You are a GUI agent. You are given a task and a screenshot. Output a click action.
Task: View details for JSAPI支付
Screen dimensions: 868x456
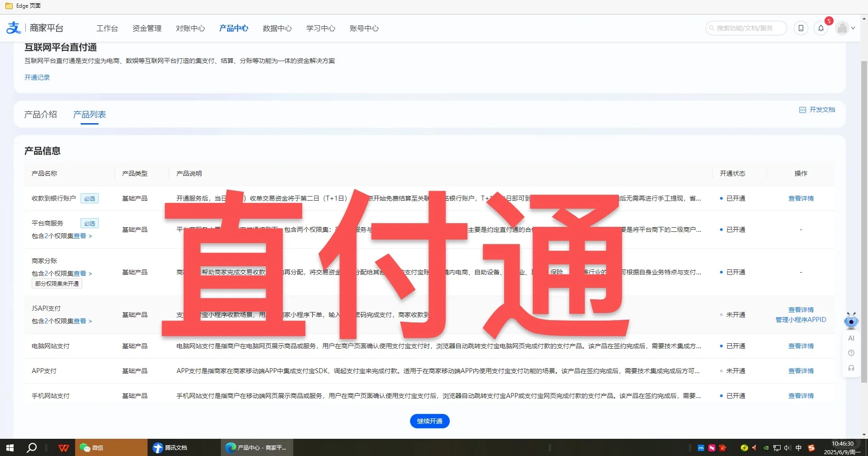click(801, 310)
